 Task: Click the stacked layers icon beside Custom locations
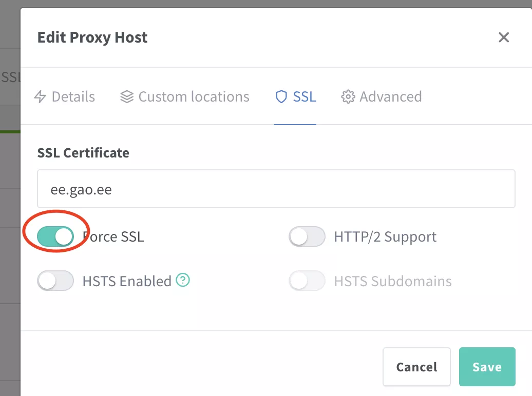click(127, 97)
